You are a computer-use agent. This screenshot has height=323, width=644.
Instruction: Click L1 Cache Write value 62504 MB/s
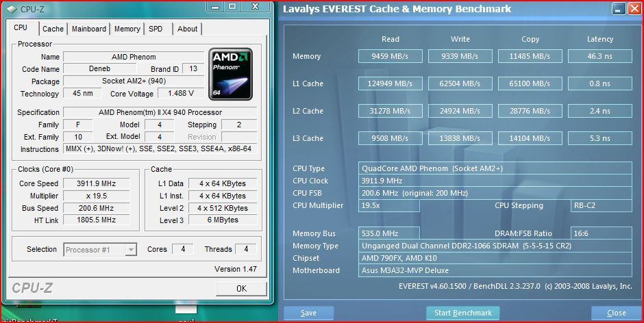click(460, 83)
